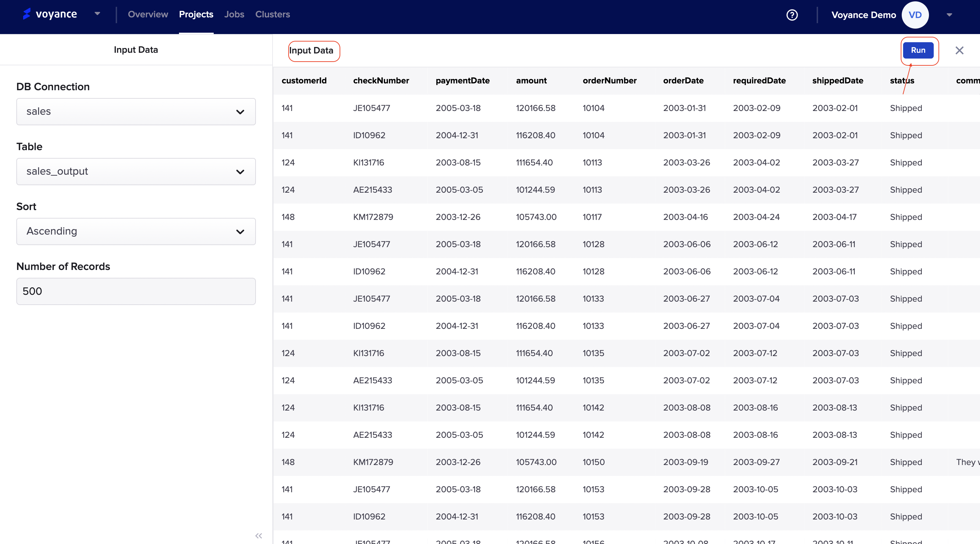
Task: Open the Sort dropdown showing Ascending
Action: click(x=136, y=231)
